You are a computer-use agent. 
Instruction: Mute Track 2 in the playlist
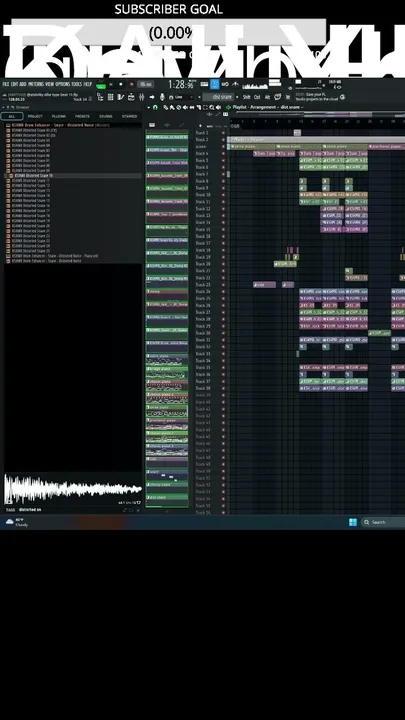tap(224, 140)
